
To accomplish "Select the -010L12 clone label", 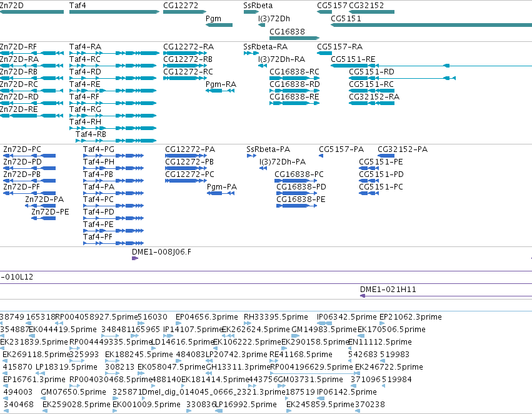I will click(17, 277).
